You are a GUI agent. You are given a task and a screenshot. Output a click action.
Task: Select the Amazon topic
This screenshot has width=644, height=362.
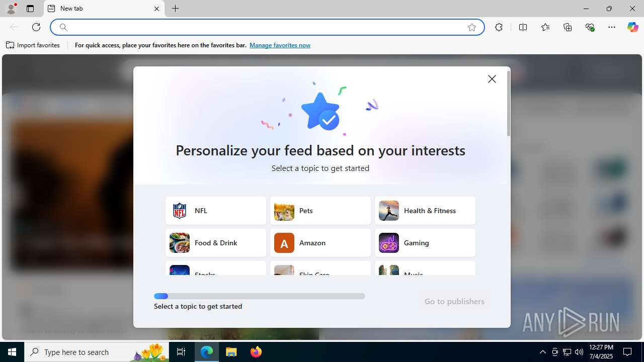pos(320,243)
